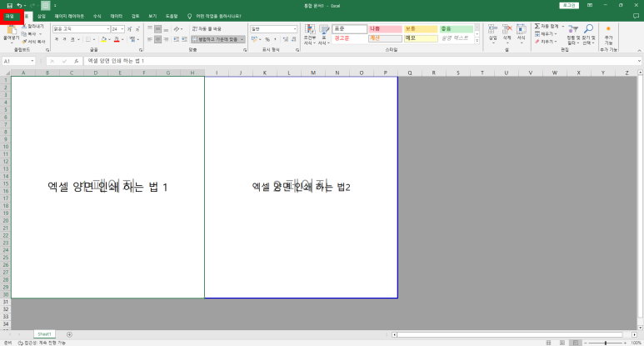This screenshot has width=644, height=346.
Task: Select the 메모 cell style
Action: (x=421, y=38)
